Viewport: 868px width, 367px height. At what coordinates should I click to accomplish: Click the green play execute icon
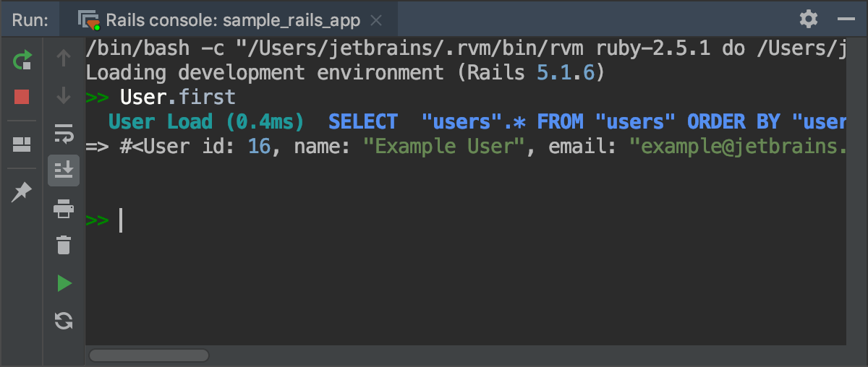pyautogui.click(x=64, y=283)
